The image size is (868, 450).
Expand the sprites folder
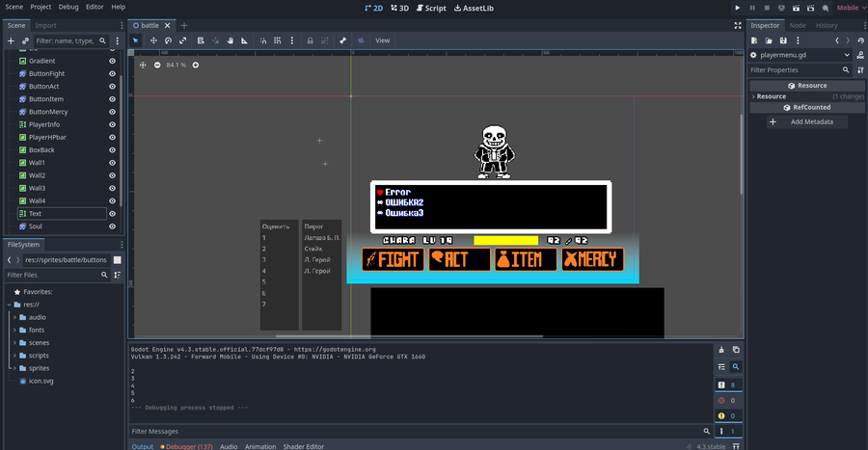point(14,368)
